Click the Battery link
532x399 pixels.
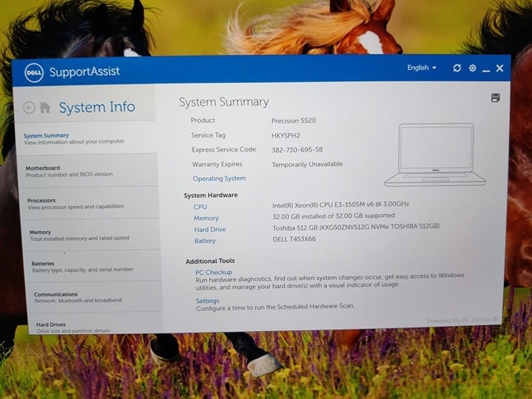[x=205, y=241]
